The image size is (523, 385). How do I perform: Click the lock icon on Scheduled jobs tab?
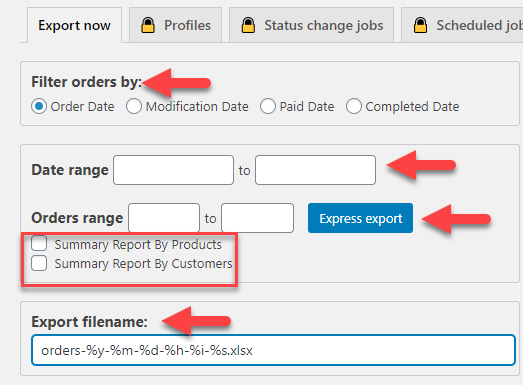[420, 25]
